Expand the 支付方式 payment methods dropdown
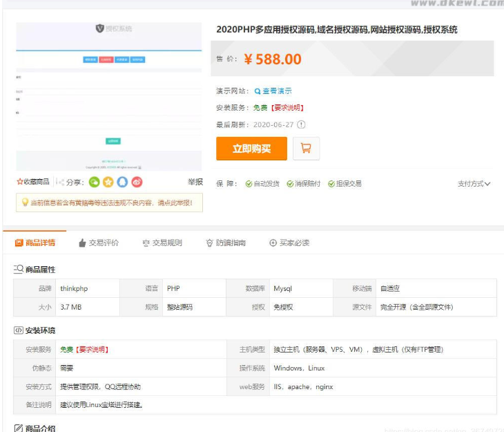This screenshot has height=432, width=504. click(474, 184)
